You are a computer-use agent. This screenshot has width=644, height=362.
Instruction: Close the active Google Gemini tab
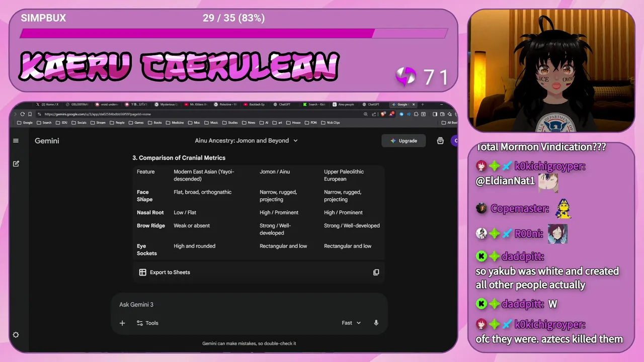pyautogui.click(x=414, y=105)
